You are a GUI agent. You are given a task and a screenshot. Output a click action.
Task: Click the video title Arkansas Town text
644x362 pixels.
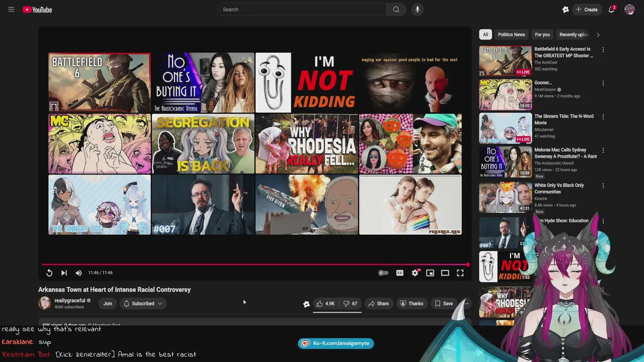pyautogui.click(x=115, y=290)
